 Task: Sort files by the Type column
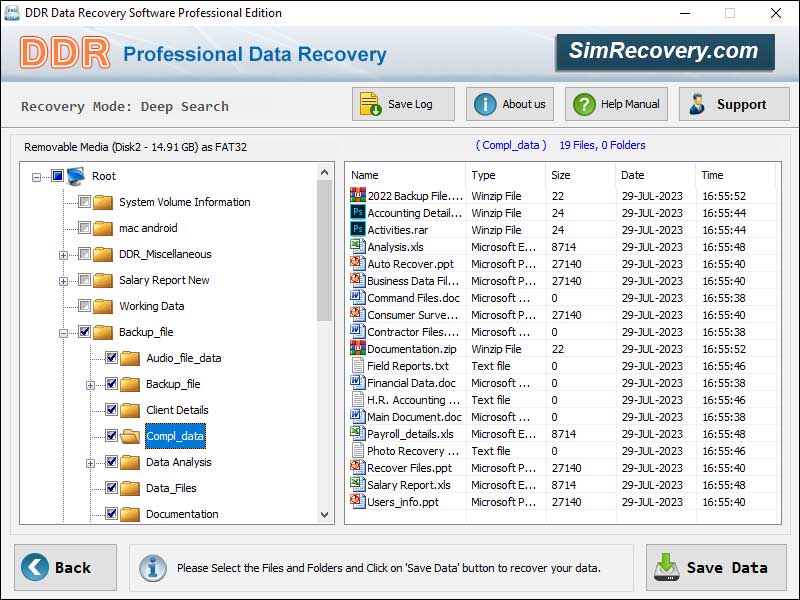(x=506, y=175)
